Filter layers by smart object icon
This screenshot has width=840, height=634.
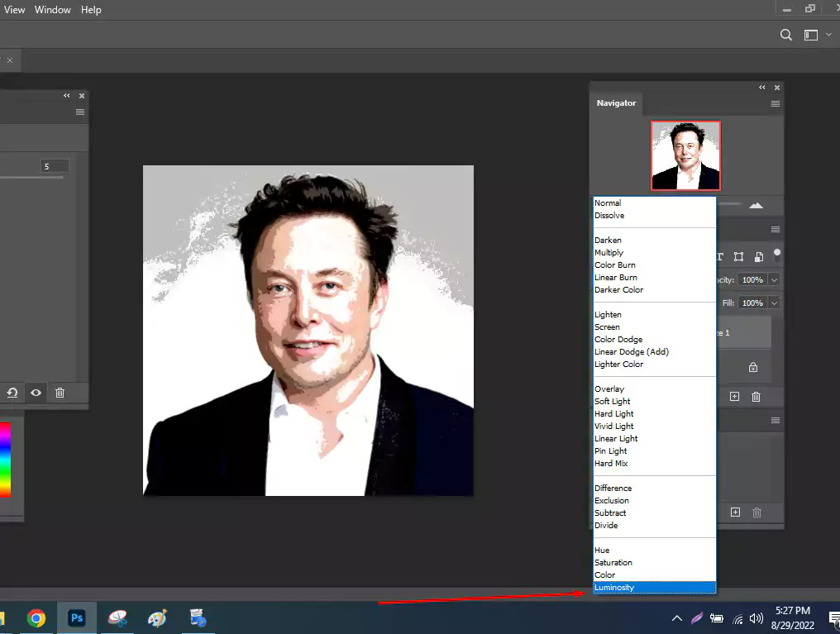click(x=759, y=257)
